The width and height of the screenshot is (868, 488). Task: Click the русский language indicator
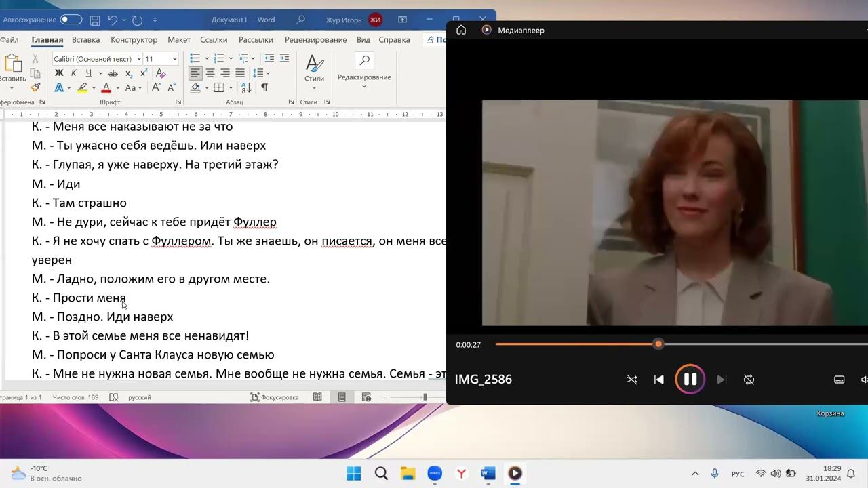140,397
